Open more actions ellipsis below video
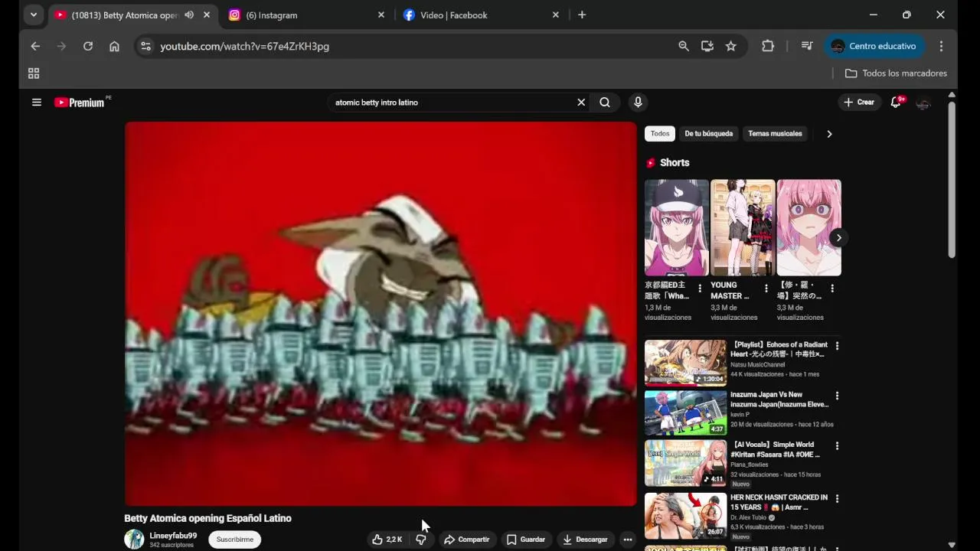This screenshot has width=980, height=551. pyautogui.click(x=628, y=540)
